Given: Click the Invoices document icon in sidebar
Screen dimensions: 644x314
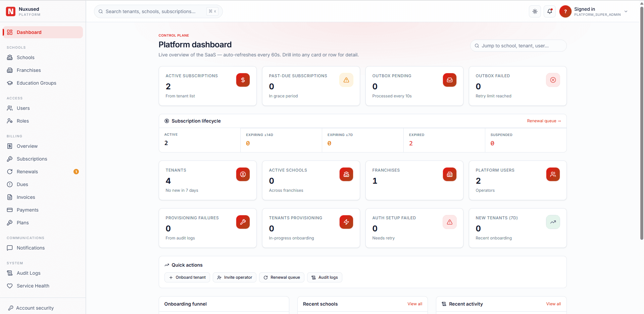Looking at the screenshot, I should [10, 197].
